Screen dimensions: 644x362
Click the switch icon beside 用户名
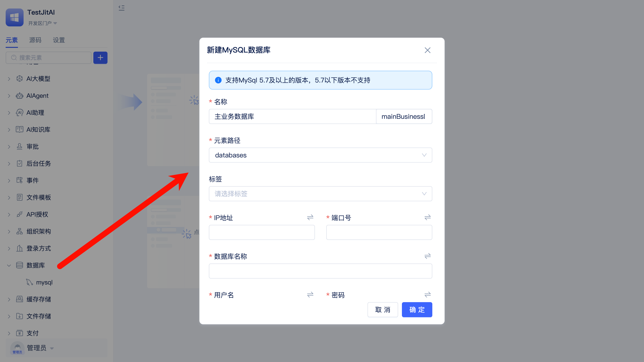click(x=310, y=295)
